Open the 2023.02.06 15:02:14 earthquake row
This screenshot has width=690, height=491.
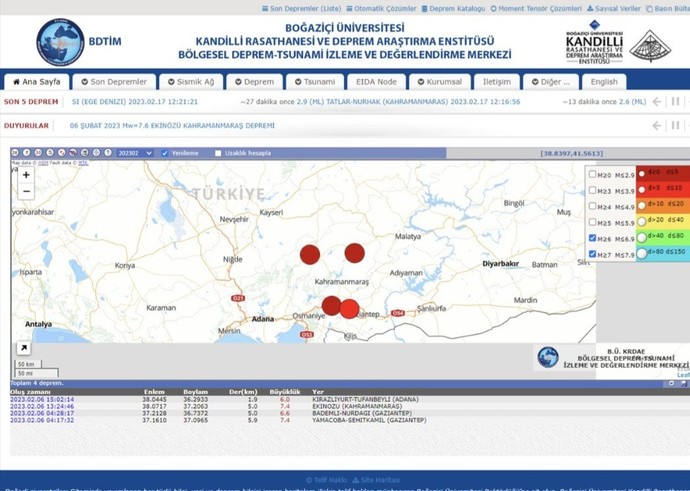click(x=350, y=399)
